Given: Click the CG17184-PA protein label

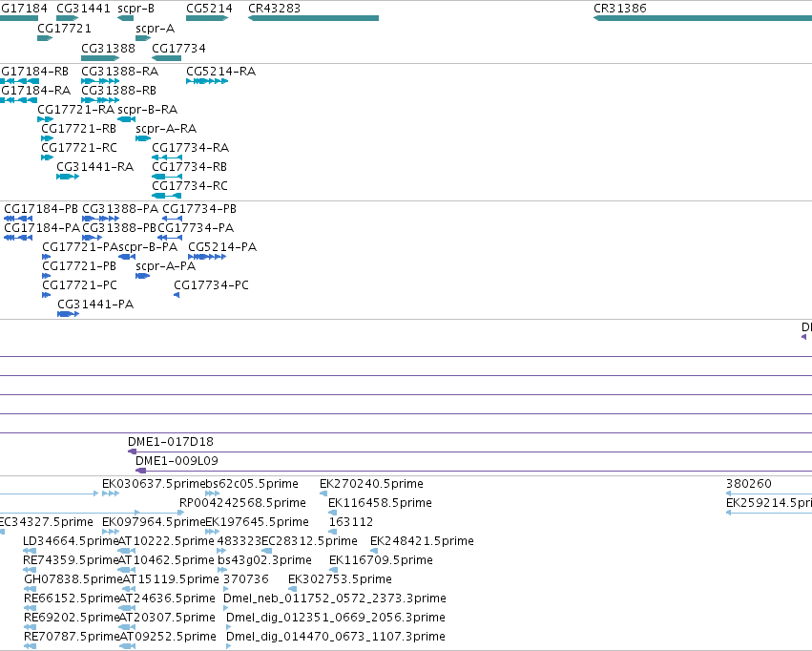Looking at the screenshot, I should pos(42,228).
